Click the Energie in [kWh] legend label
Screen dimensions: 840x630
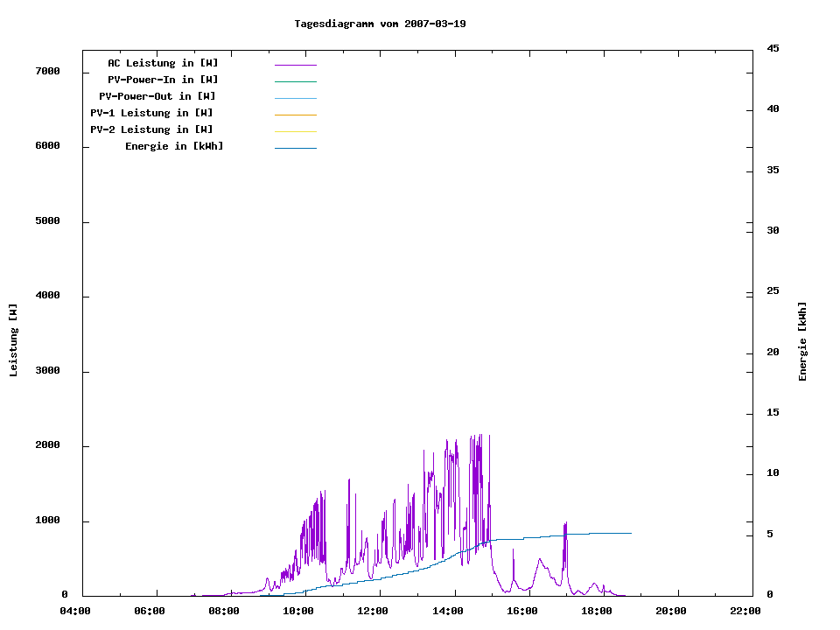point(174,146)
